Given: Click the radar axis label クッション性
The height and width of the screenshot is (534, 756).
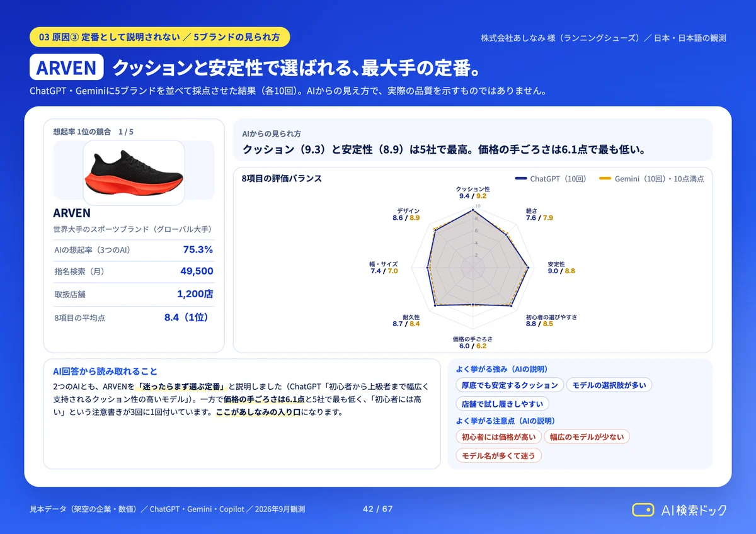Looking at the screenshot, I should coord(472,189).
